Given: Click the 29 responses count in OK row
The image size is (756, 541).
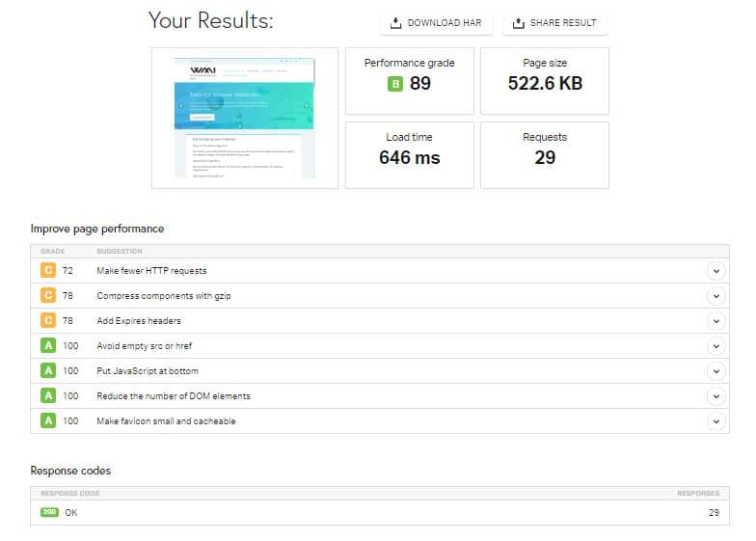Looking at the screenshot, I should [714, 513].
